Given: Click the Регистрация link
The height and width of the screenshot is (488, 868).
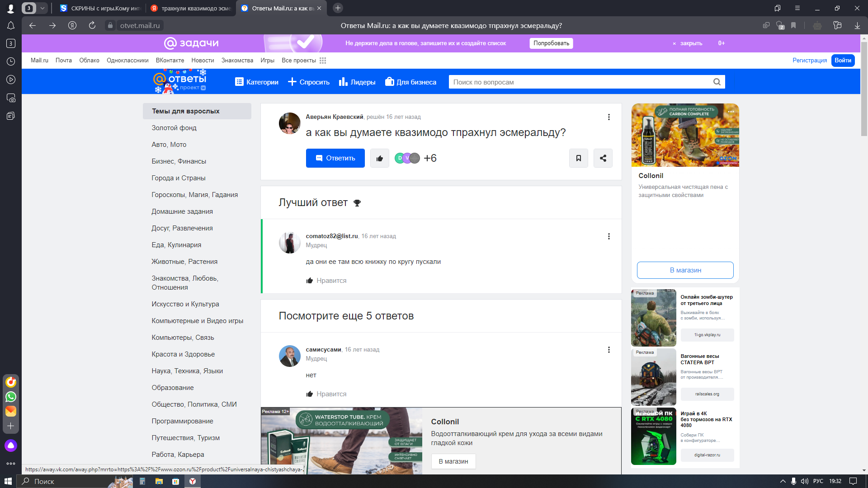Looking at the screenshot, I should click(809, 60).
